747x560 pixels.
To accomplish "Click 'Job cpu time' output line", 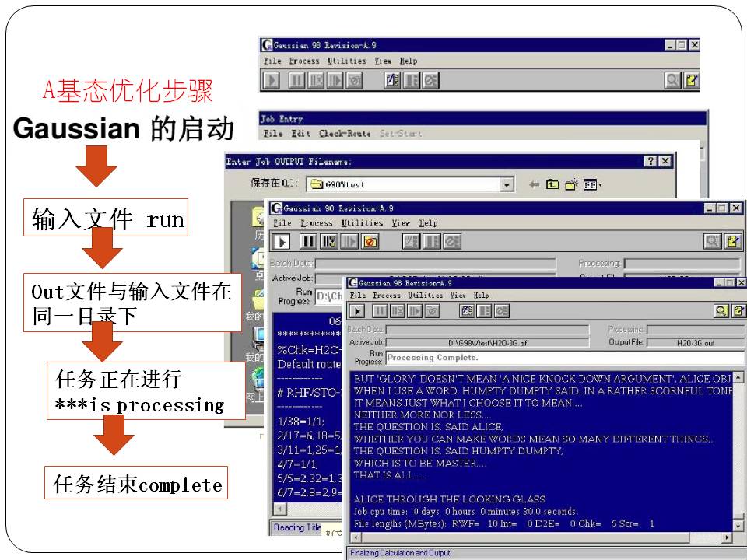I will (465, 512).
